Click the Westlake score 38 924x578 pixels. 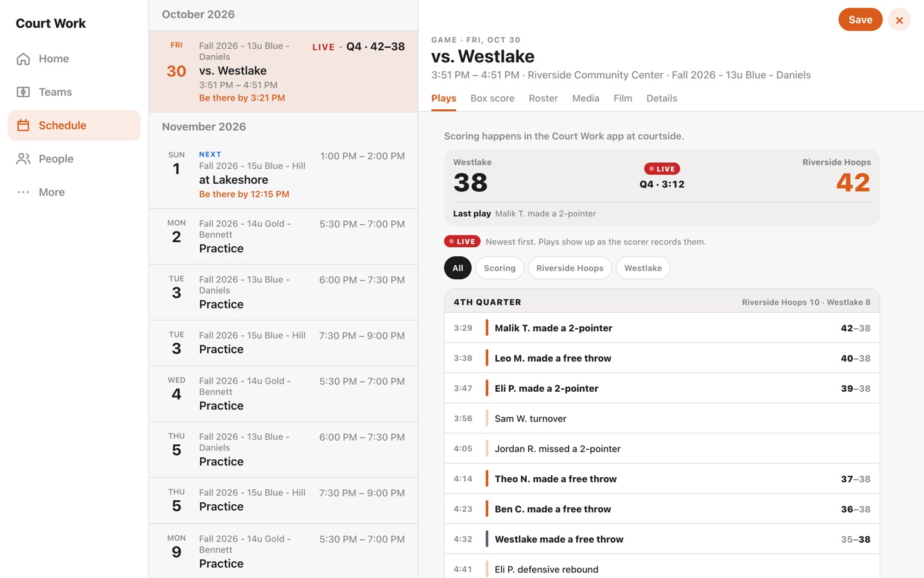(x=470, y=182)
